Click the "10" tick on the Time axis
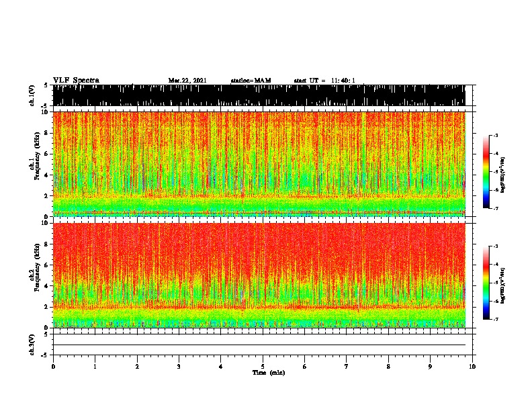 pyautogui.click(x=472, y=367)
